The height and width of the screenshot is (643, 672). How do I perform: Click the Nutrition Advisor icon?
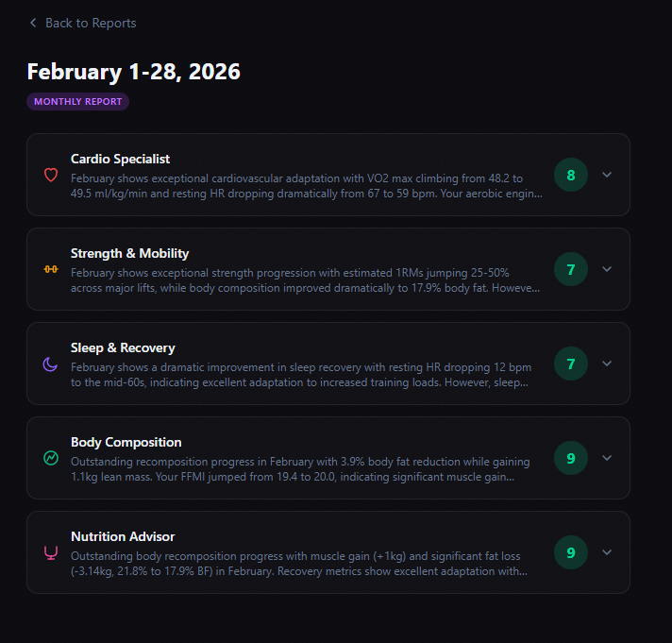[51, 552]
